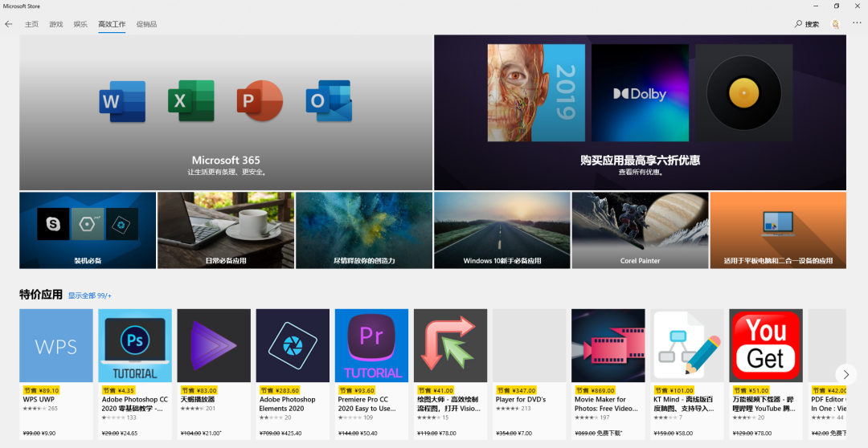Open the three-dot more menu

(x=857, y=23)
